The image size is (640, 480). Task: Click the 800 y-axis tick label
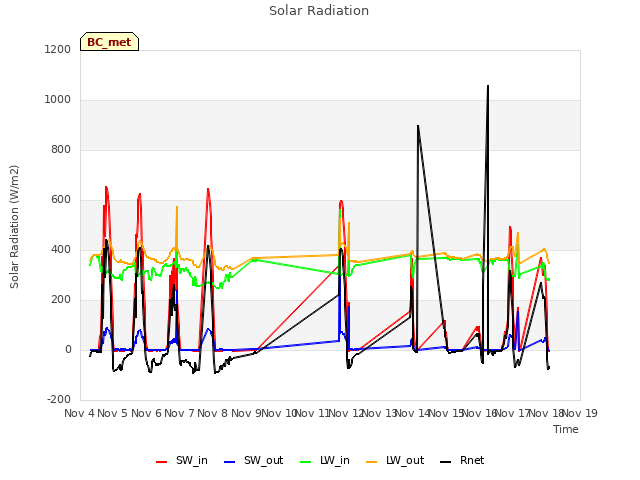61,149
